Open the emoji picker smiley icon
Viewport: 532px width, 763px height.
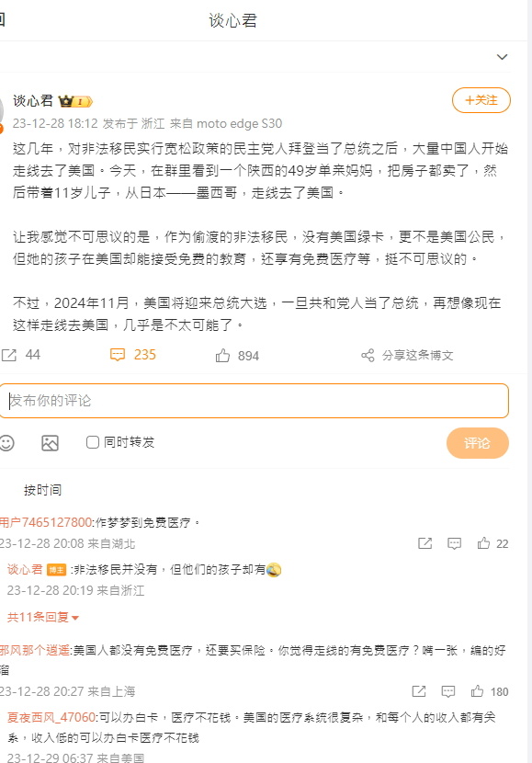6,443
